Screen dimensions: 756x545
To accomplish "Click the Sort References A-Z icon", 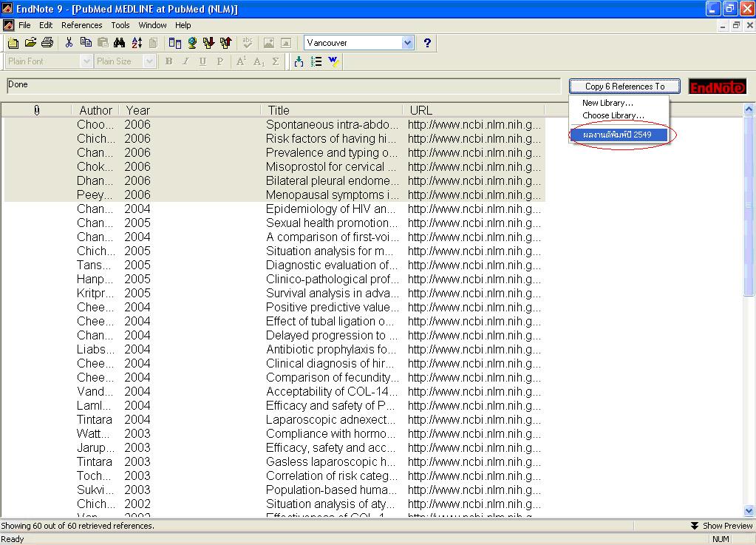I will pos(137,43).
